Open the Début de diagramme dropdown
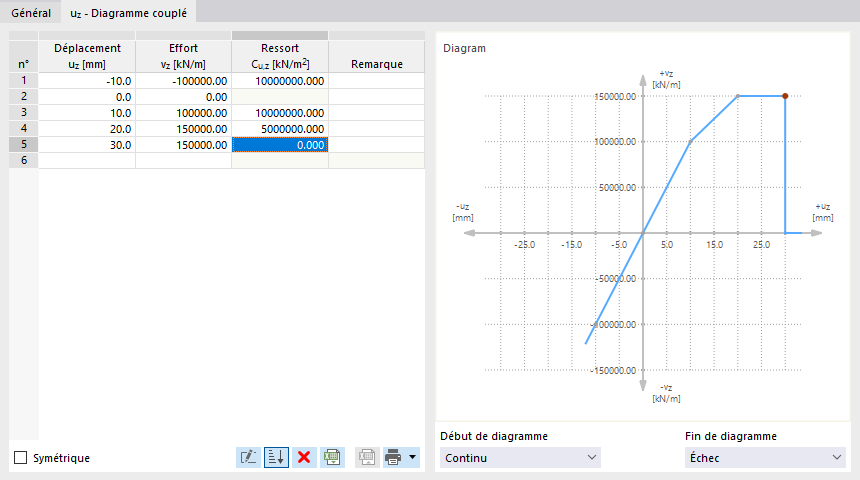The width and height of the screenshot is (860, 480). [x=520, y=458]
